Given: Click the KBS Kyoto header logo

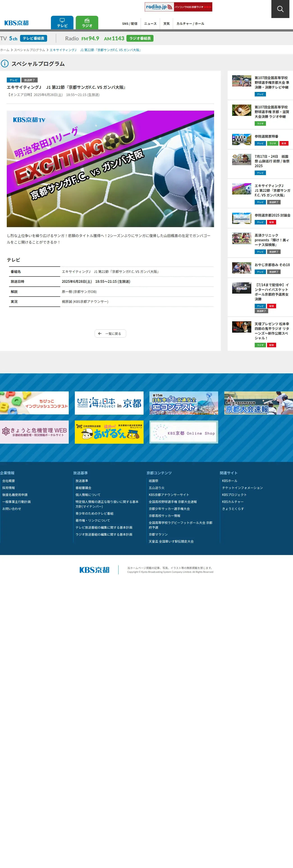Looking at the screenshot, I should tap(16, 23).
